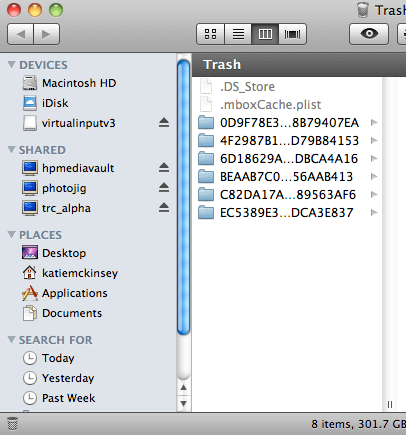Click the sidebar scroll down arrow
Image resolution: width=406 pixels, height=435 pixels.
[x=184, y=404]
